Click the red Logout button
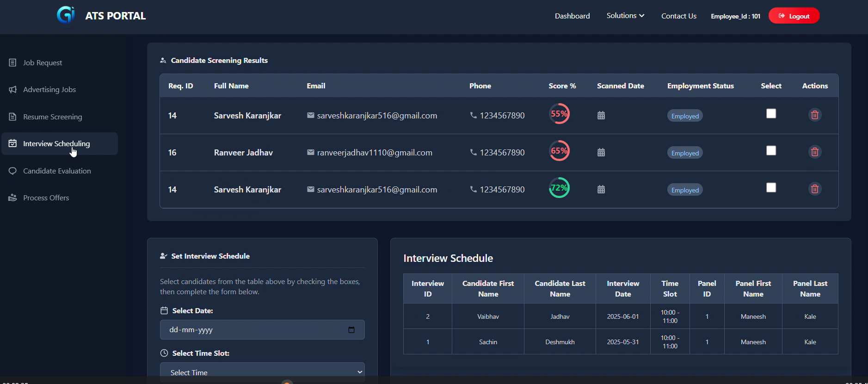Viewport: 868px width, 384px height. (794, 16)
